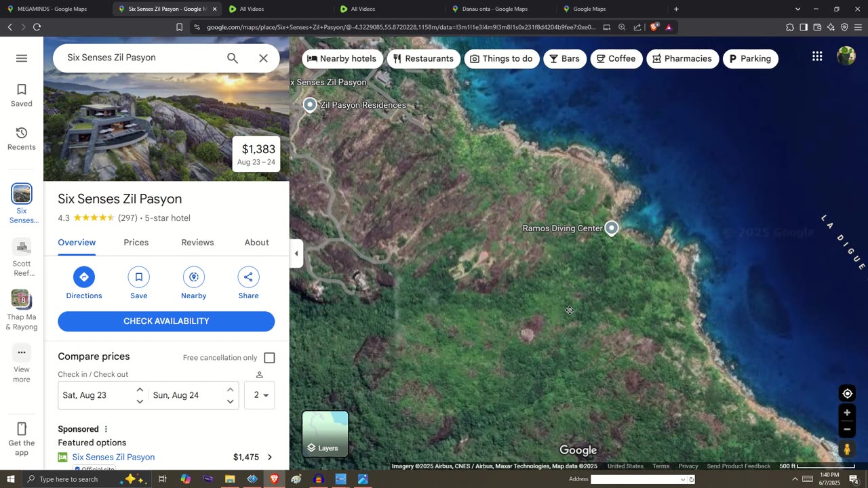Open the browser tab list dropdown

[797, 9]
